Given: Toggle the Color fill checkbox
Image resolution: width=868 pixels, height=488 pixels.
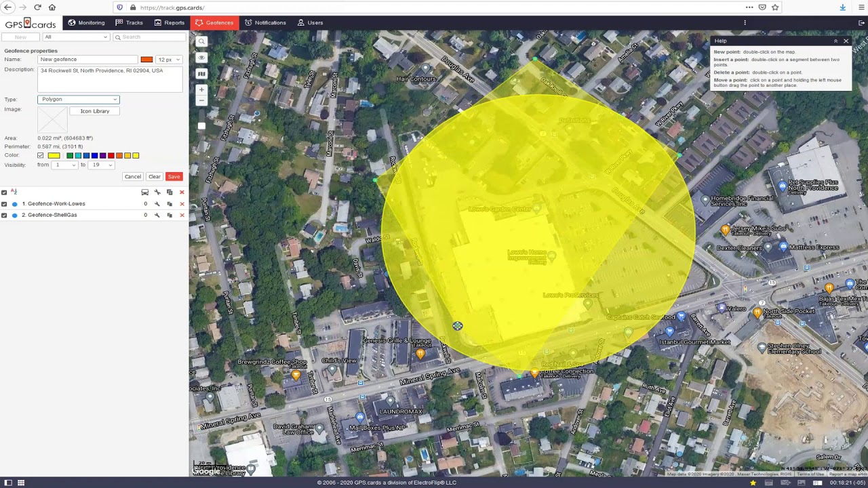Looking at the screenshot, I should [40, 156].
